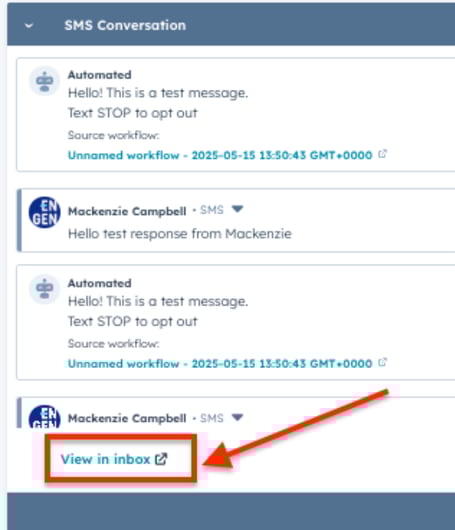455x530 pixels.
Task: Click the bot avatar on second automated message
Action: pyautogui.click(x=44, y=289)
